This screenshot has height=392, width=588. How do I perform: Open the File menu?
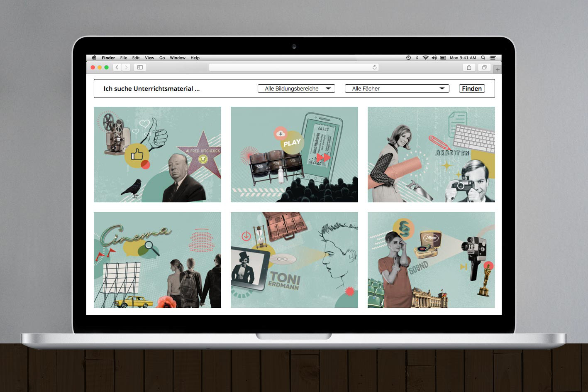[124, 58]
